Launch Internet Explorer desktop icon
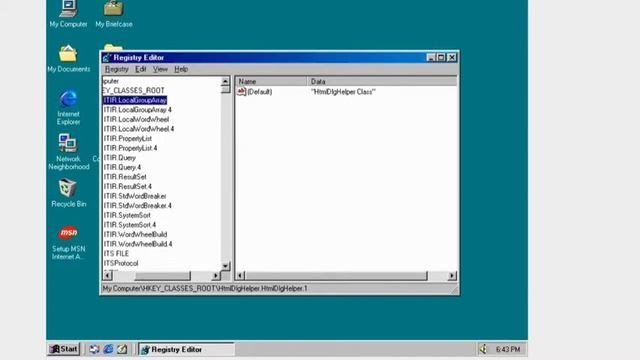The image size is (640, 360). point(68,107)
